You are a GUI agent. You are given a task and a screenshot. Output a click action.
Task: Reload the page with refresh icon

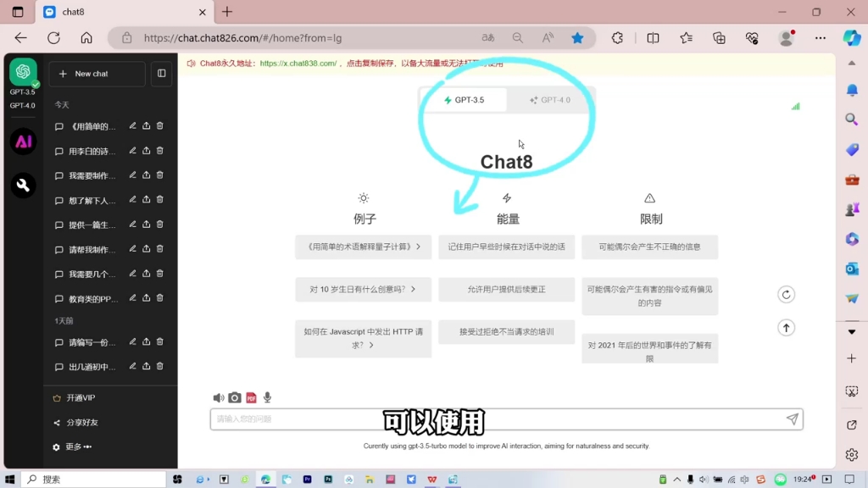pyautogui.click(x=53, y=38)
